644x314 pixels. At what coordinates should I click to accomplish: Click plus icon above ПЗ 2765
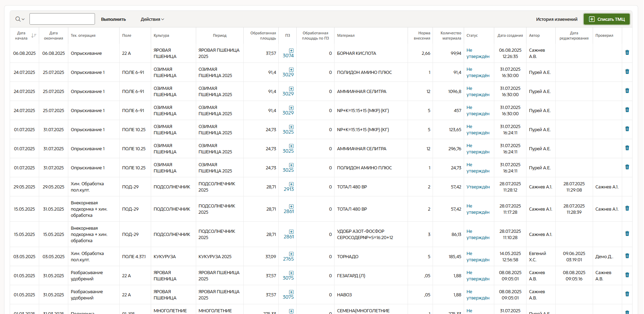pos(291,254)
